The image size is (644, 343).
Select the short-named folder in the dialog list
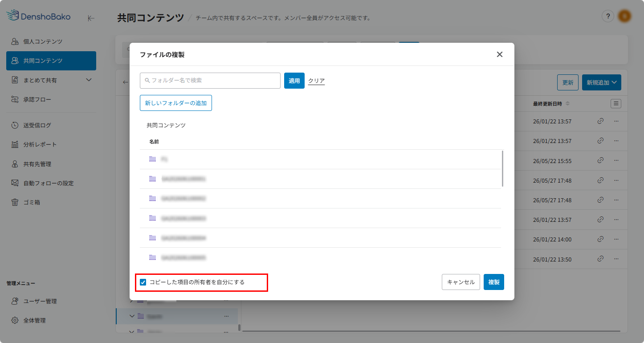point(320,159)
